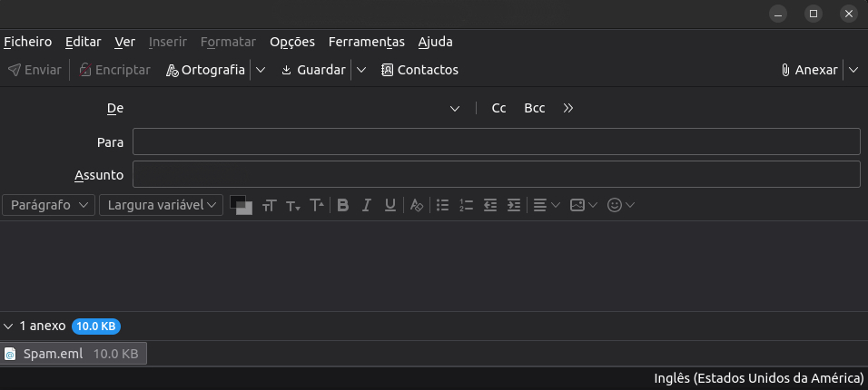The height and width of the screenshot is (390, 868).
Task: Open the text color swatch picker
Action: 240,204
